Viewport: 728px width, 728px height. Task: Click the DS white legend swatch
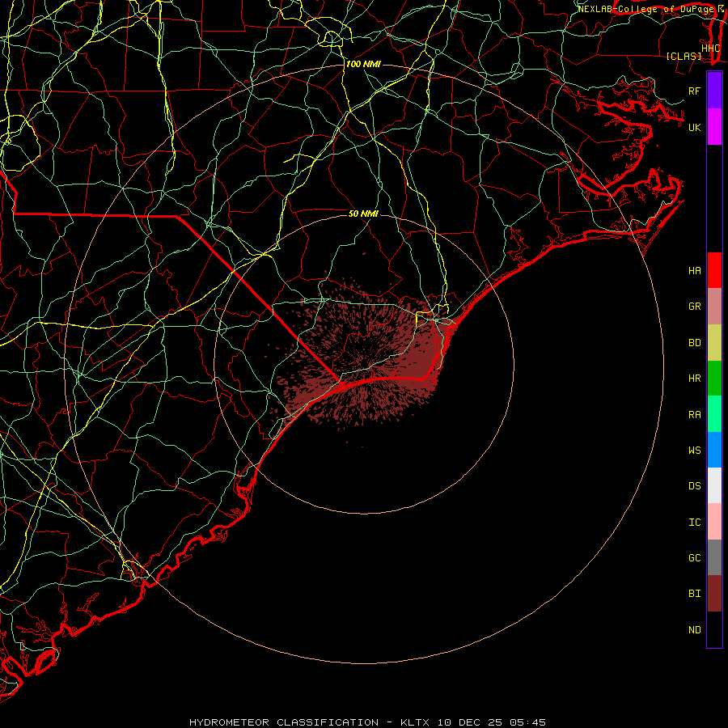[714, 485]
